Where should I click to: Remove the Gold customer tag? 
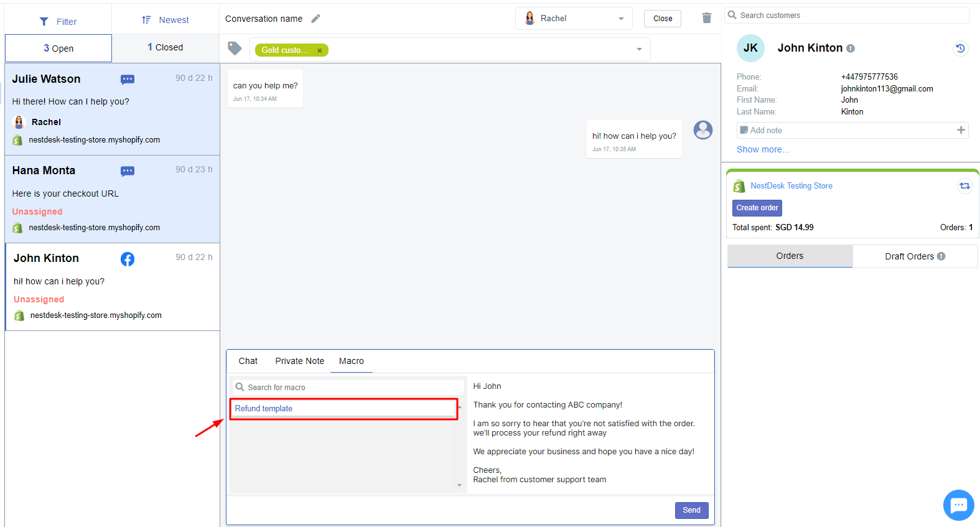tap(320, 50)
